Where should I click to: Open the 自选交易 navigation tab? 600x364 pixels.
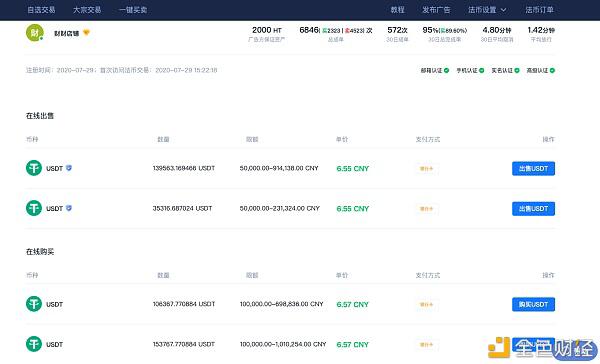coord(41,10)
